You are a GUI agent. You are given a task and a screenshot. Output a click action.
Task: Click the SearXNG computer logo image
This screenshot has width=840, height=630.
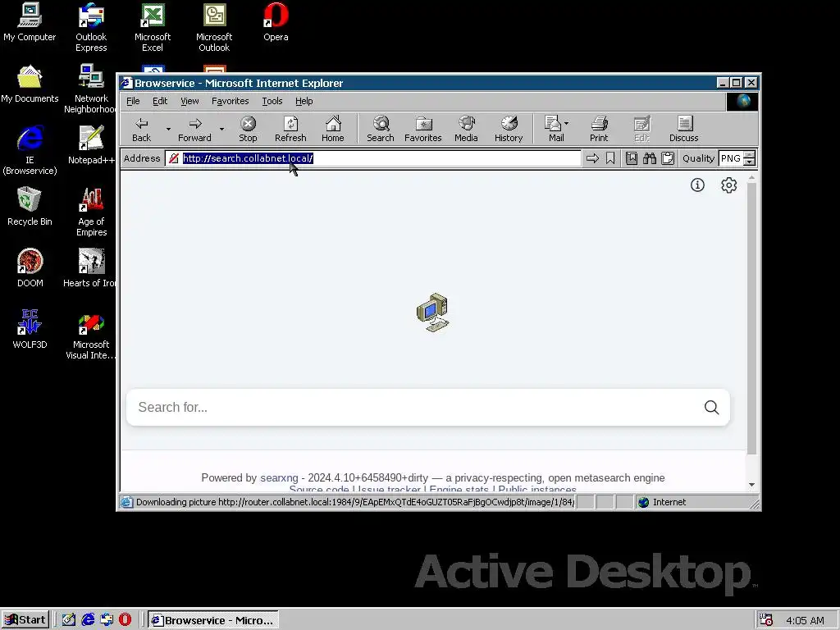433,313
